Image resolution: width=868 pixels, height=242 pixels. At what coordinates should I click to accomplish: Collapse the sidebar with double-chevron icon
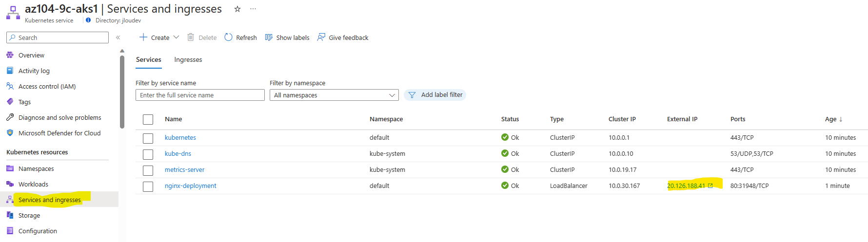click(118, 37)
